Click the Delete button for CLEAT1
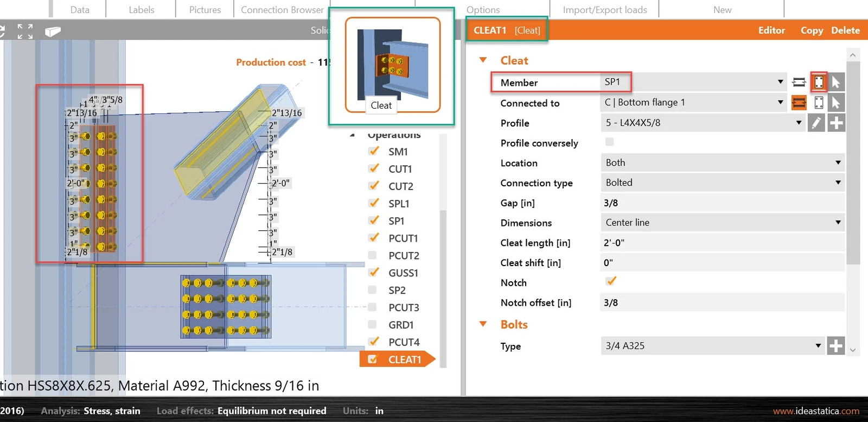The image size is (868, 422). (x=845, y=30)
